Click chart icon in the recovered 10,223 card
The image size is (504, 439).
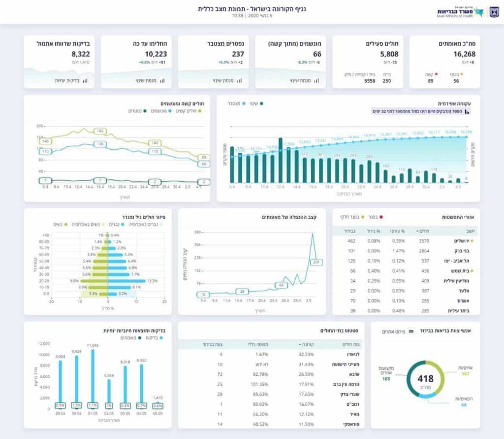(162, 81)
